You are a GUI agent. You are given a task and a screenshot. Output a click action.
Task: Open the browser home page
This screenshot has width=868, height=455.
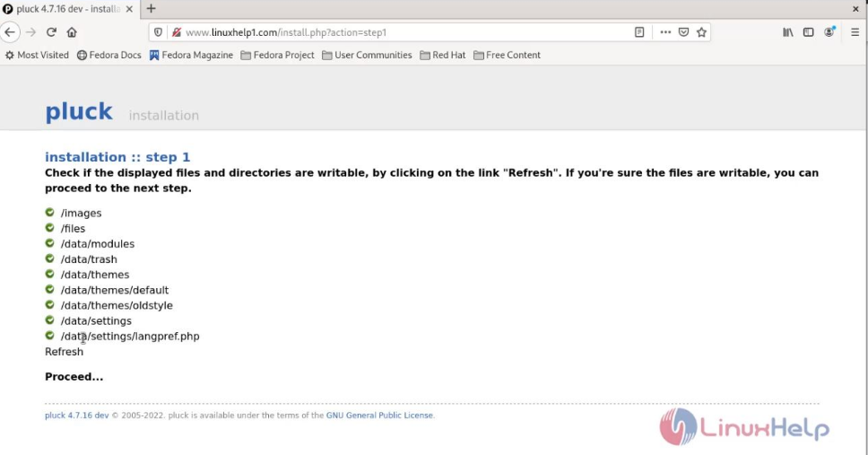tap(72, 32)
